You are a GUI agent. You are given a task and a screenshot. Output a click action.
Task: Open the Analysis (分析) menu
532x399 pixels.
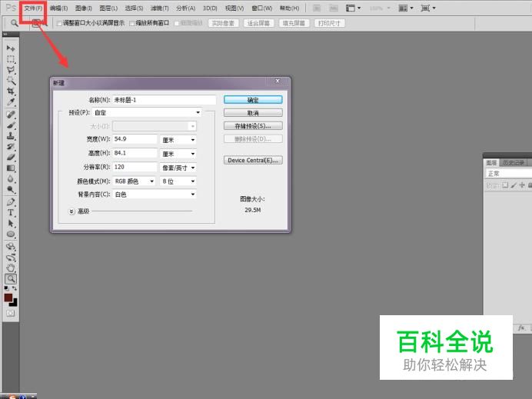point(185,8)
